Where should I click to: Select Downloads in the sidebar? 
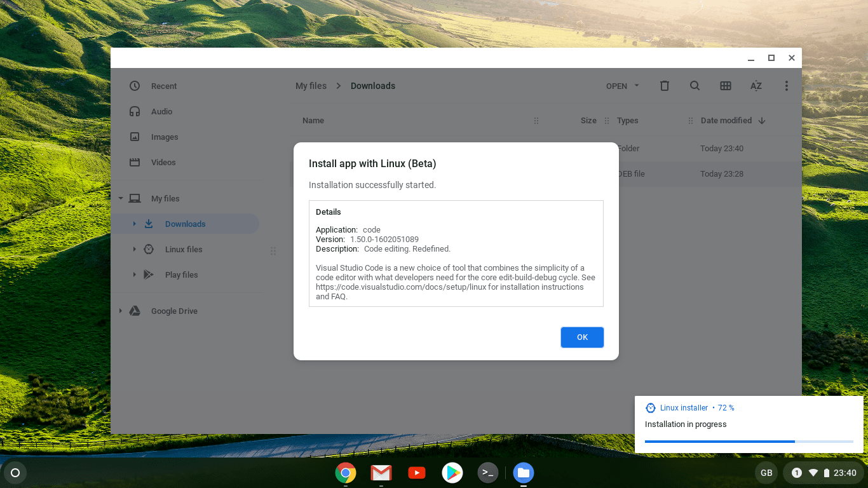click(x=185, y=224)
